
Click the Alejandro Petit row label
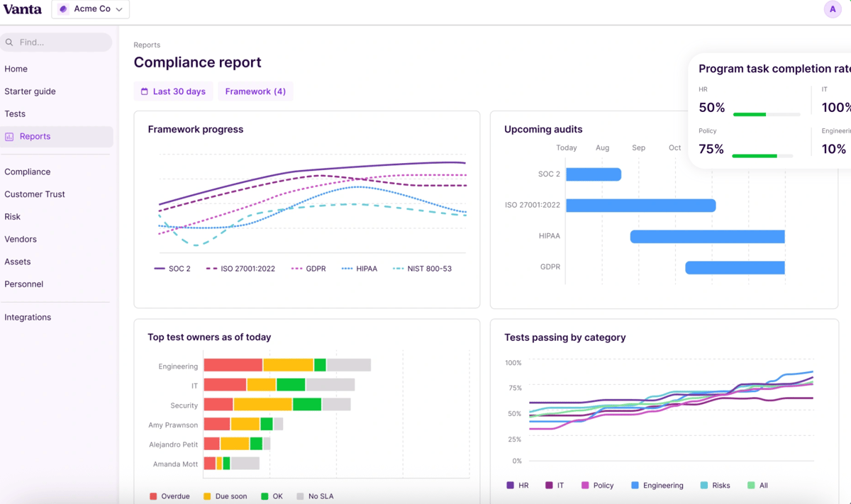click(173, 445)
